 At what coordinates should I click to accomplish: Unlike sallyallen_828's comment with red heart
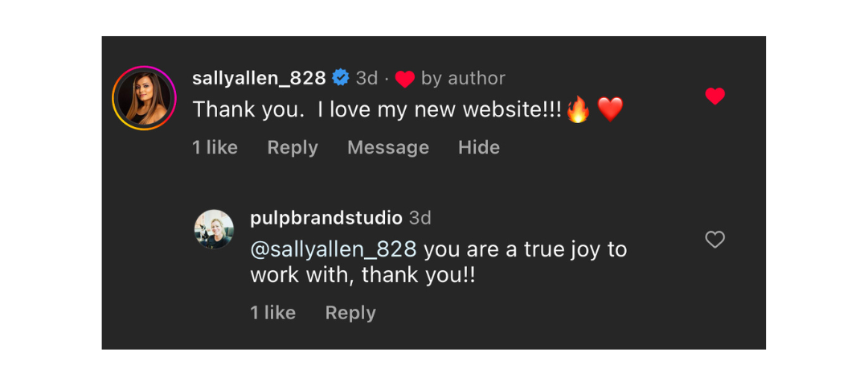[x=714, y=96]
